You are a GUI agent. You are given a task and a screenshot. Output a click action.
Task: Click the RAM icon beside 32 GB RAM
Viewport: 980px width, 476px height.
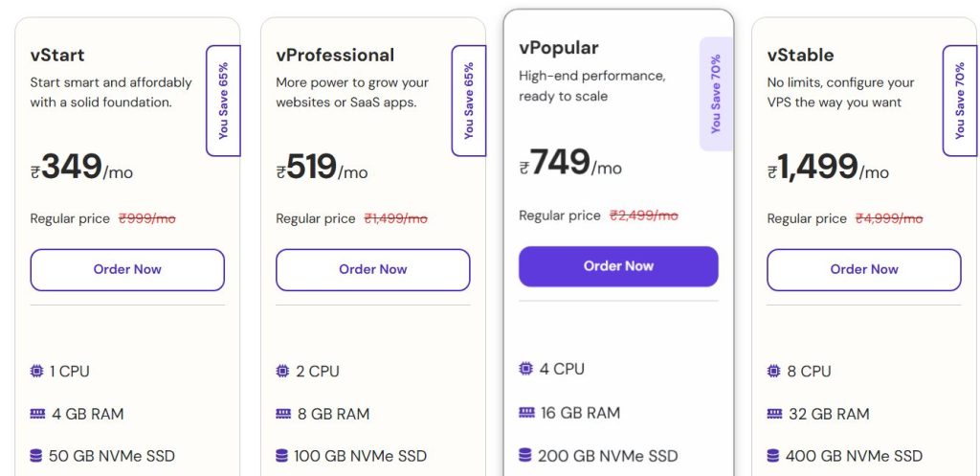tap(774, 414)
